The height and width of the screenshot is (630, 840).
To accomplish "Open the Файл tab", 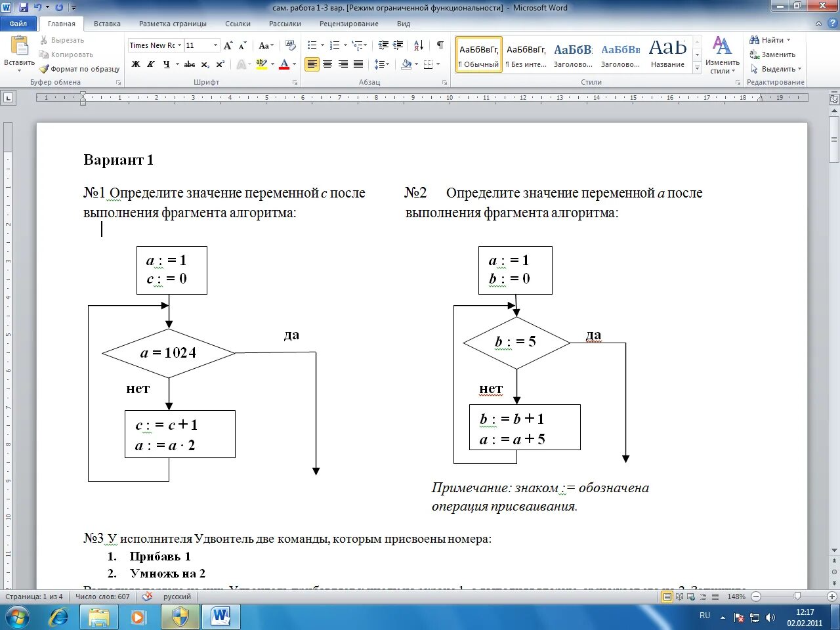I will 18,24.
